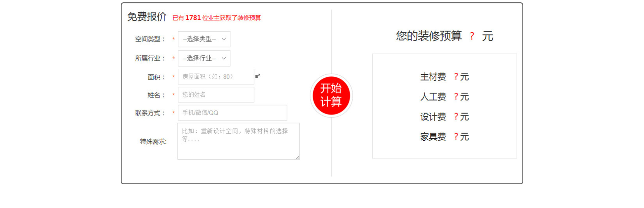
Task: Focus the 房屋面积 area input field
Action: pos(216,77)
